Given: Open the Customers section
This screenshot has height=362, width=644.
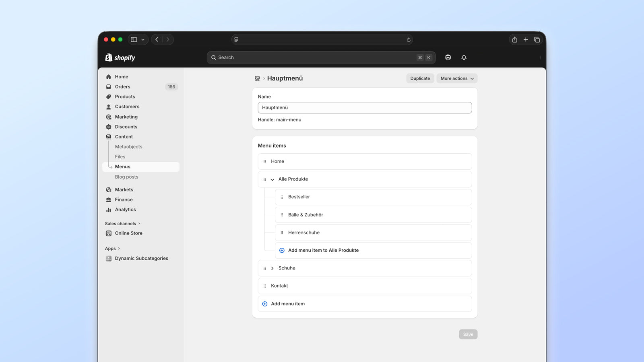Looking at the screenshot, I should pyautogui.click(x=127, y=107).
